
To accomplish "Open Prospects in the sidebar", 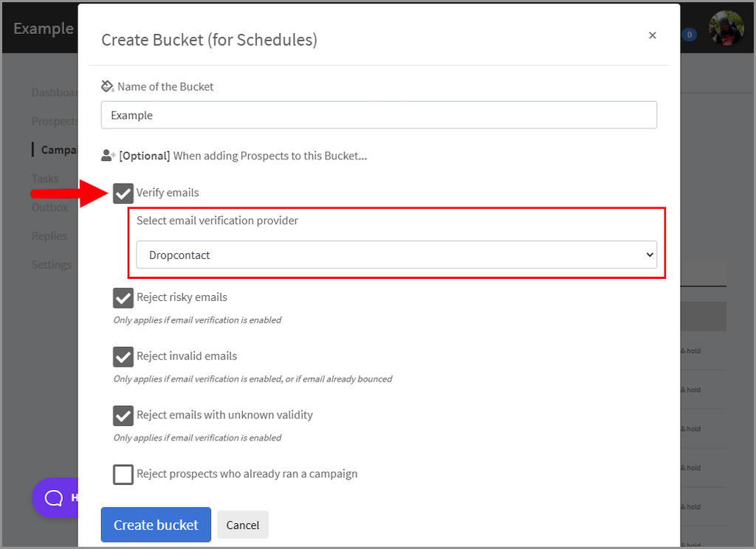I will [x=55, y=121].
